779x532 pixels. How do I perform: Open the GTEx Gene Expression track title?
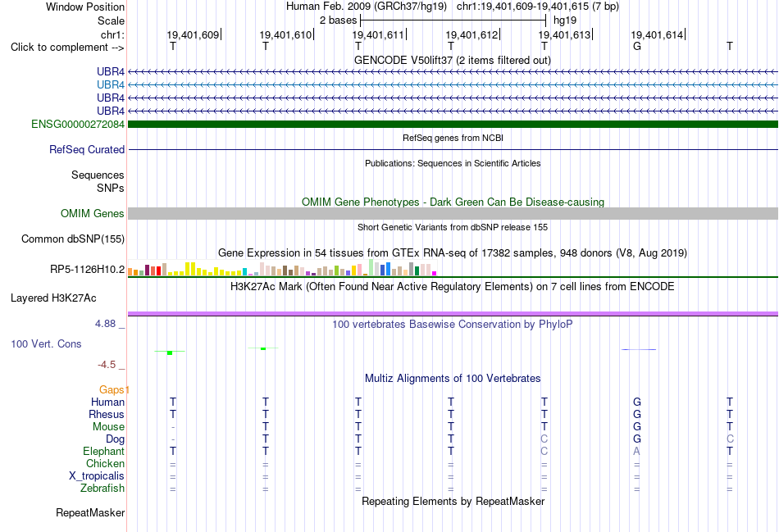(x=453, y=252)
